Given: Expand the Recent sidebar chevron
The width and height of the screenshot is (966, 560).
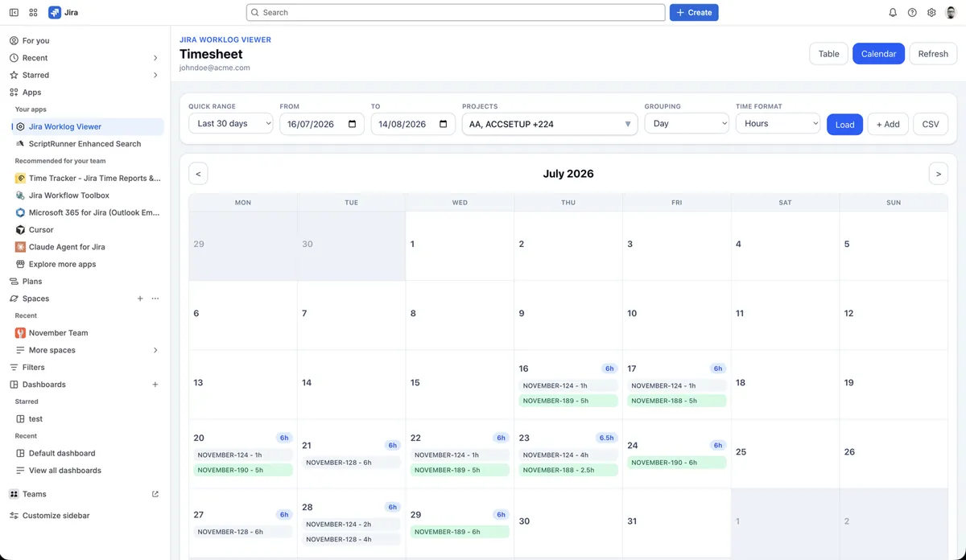Looking at the screenshot, I should pyautogui.click(x=155, y=58).
